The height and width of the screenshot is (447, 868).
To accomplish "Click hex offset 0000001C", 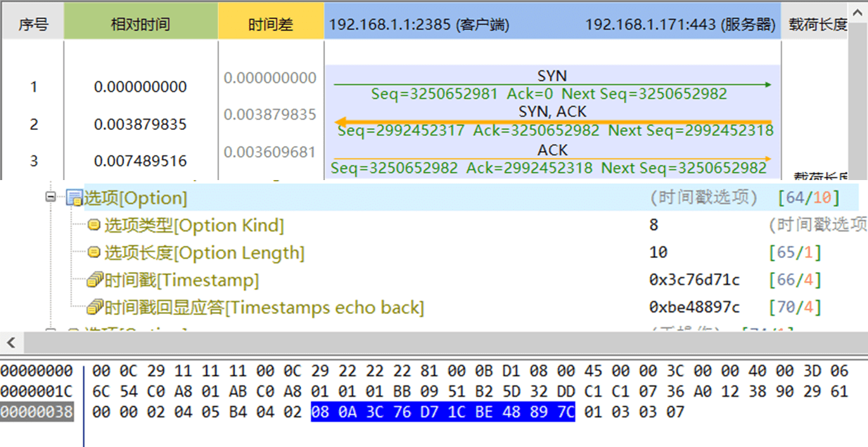I will (x=37, y=391).
